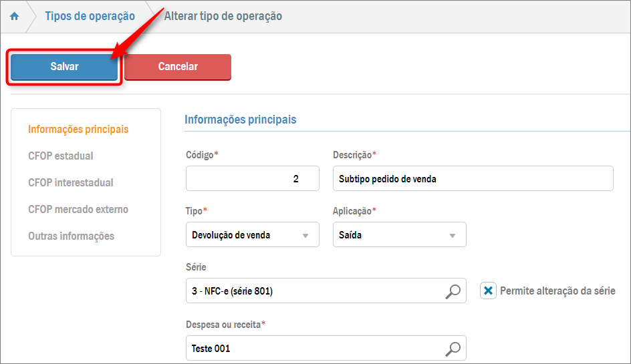
Task: Toggle Permite alteração da série checkbox
Action: pyautogui.click(x=489, y=291)
